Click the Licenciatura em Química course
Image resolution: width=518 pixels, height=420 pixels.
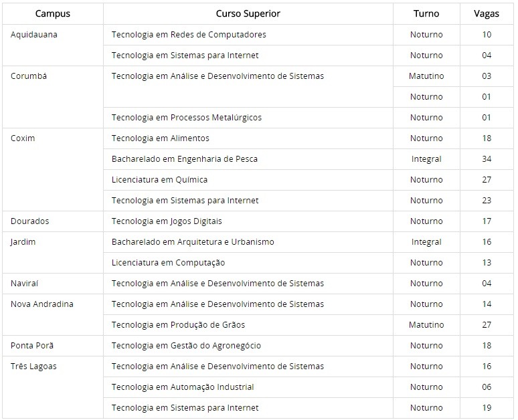coord(159,180)
